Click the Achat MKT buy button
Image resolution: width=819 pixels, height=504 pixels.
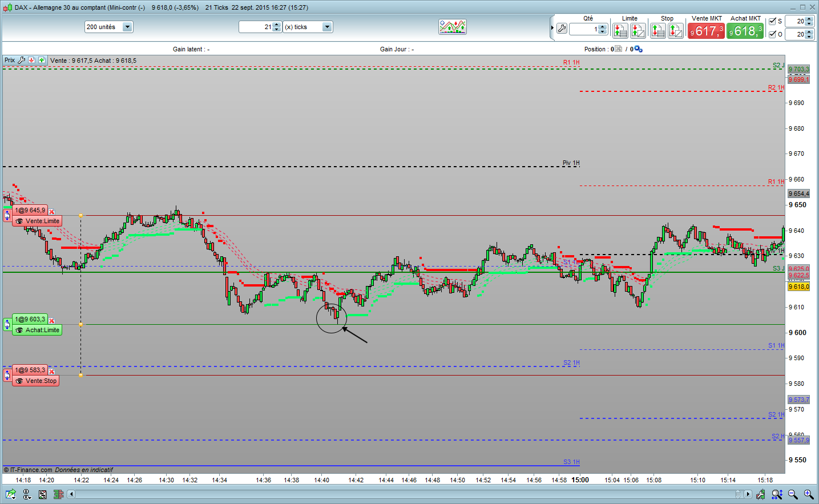coord(745,31)
